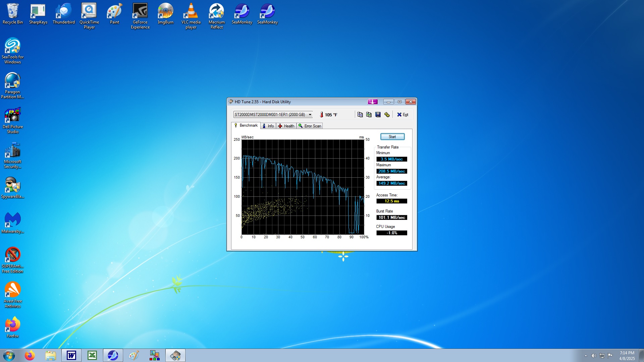Image resolution: width=644 pixels, height=362 pixels.
Task: Click copy screenshot to clipboard icon
Action: point(369,115)
